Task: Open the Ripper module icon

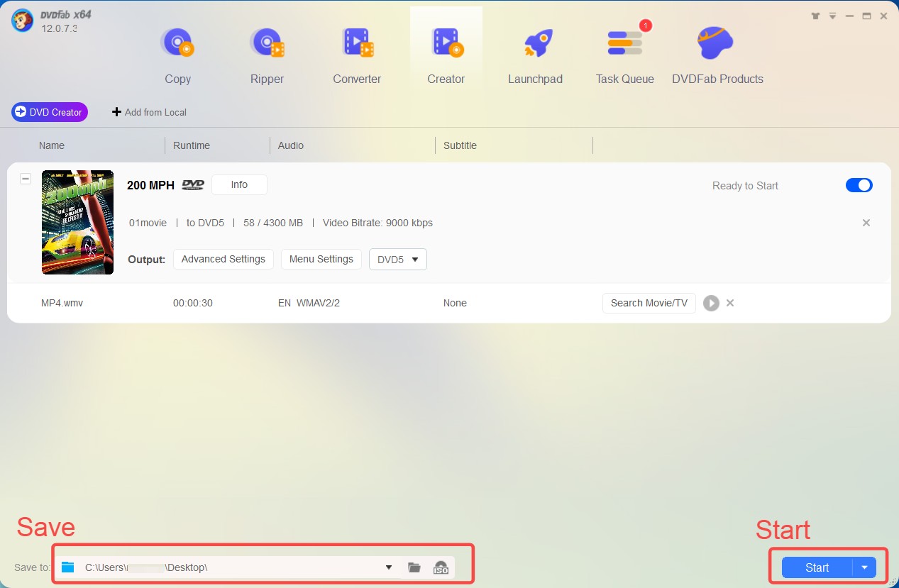Action: coord(267,44)
